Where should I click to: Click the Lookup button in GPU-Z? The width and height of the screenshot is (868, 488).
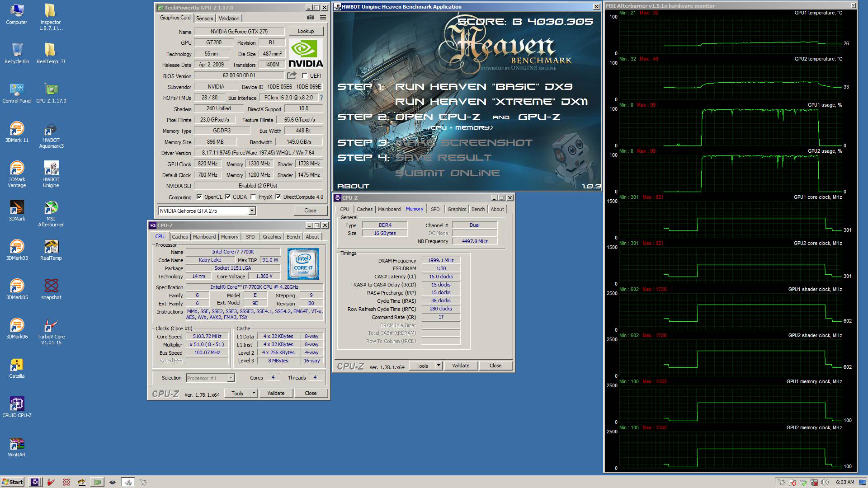pos(306,31)
